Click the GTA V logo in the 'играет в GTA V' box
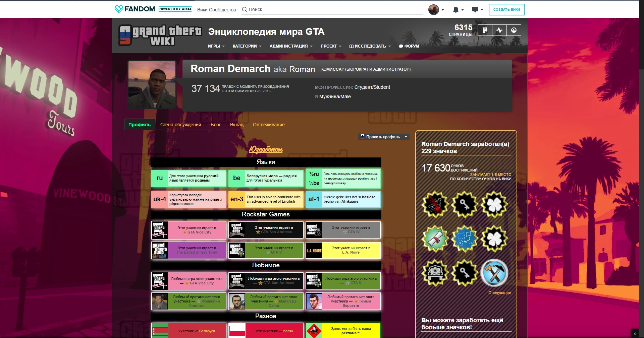The height and width of the screenshot is (338, 644). pyautogui.click(x=237, y=250)
